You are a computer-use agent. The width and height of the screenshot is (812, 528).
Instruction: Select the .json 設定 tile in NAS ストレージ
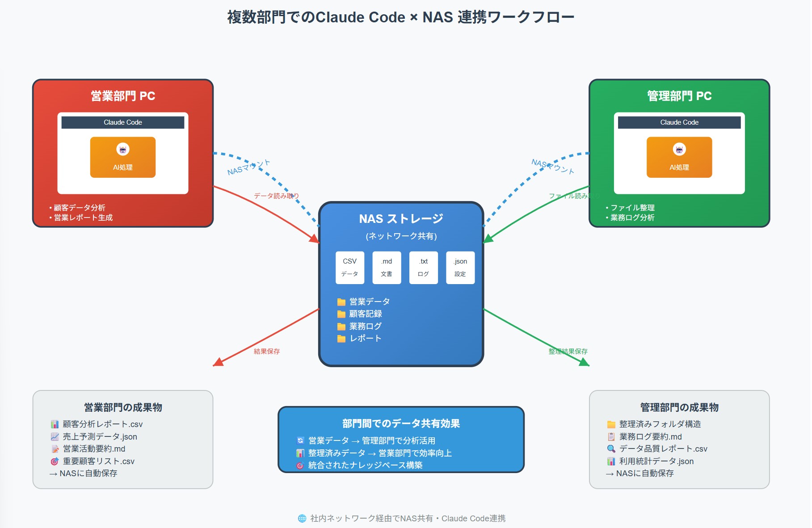point(460,268)
